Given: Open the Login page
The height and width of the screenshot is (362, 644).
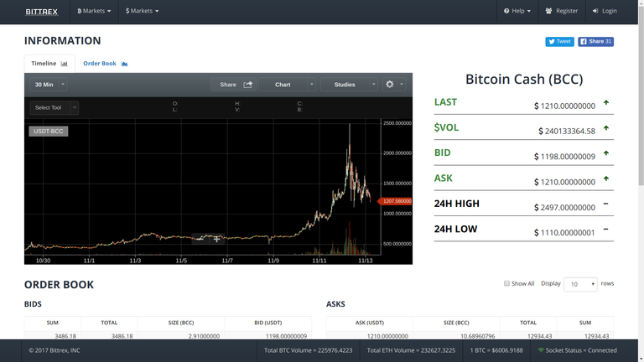Looking at the screenshot, I should click(x=605, y=11).
